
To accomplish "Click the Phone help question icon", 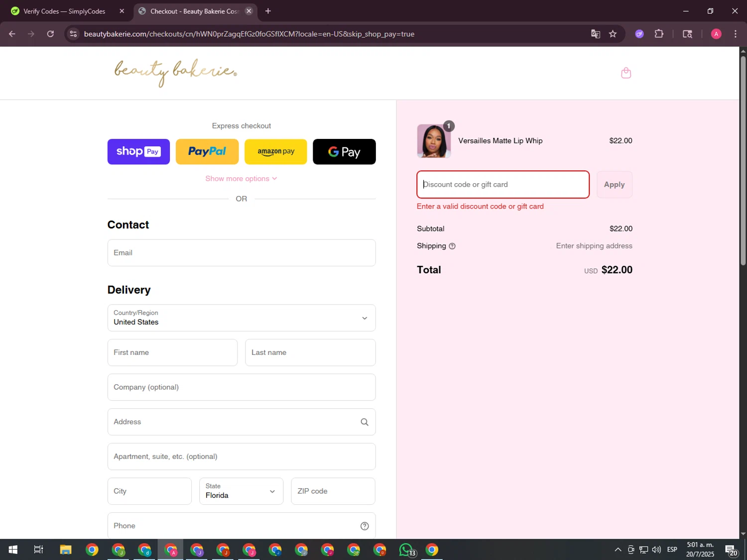I will point(365,526).
